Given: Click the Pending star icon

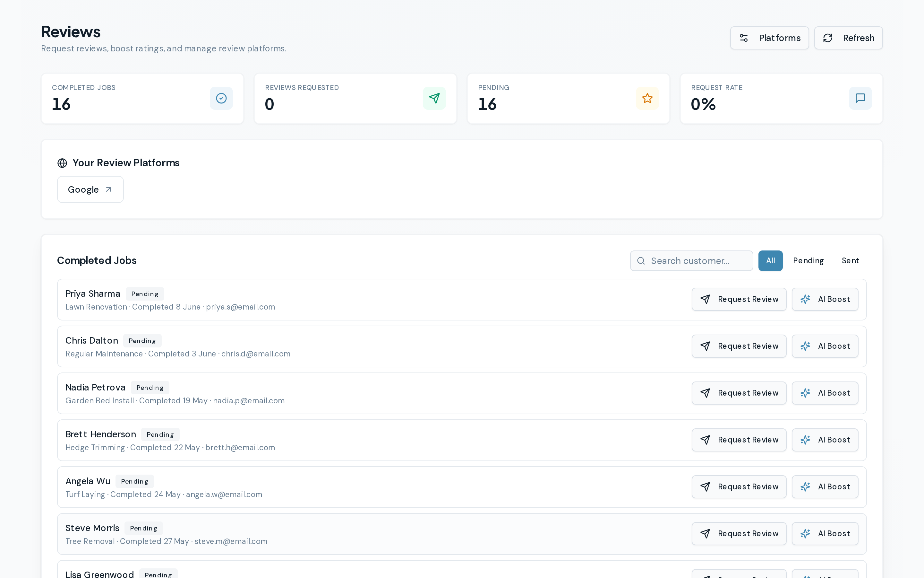Looking at the screenshot, I should tap(647, 98).
